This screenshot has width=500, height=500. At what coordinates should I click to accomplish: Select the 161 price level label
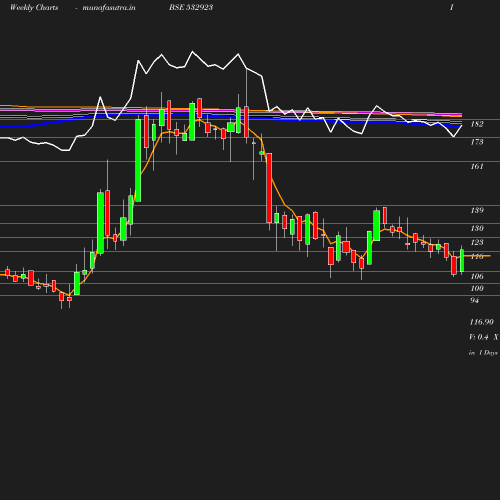(477, 166)
